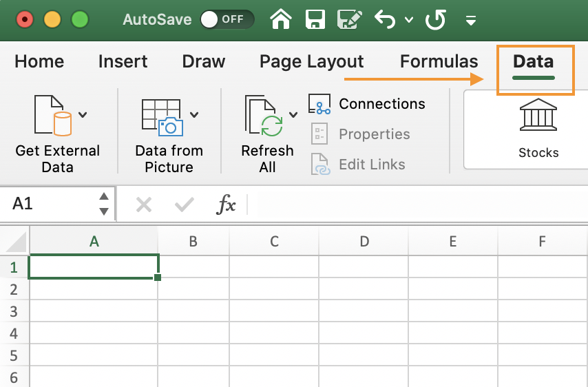Screen dimensions: 588x387
Task: Select column B header
Action: (x=193, y=242)
